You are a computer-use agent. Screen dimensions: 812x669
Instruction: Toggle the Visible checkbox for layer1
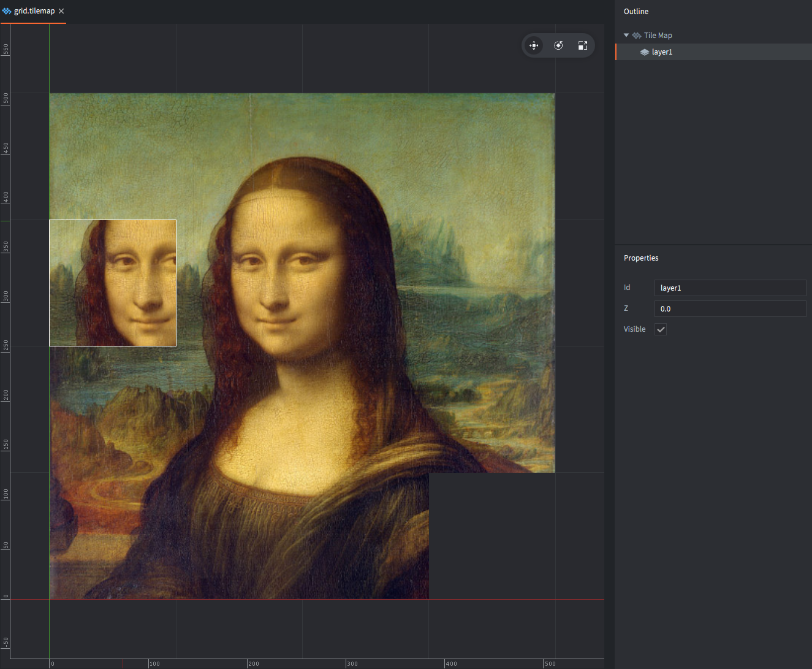(x=661, y=329)
